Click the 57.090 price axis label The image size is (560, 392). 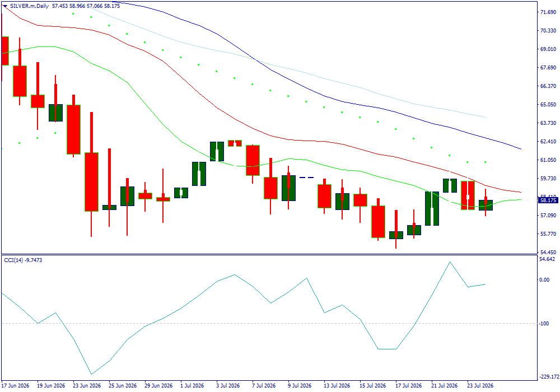[549, 215]
